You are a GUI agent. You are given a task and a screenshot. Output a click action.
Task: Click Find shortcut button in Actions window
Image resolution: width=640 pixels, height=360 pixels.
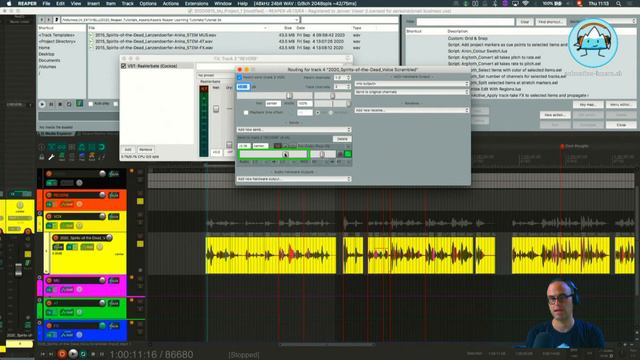(x=550, y=22)
